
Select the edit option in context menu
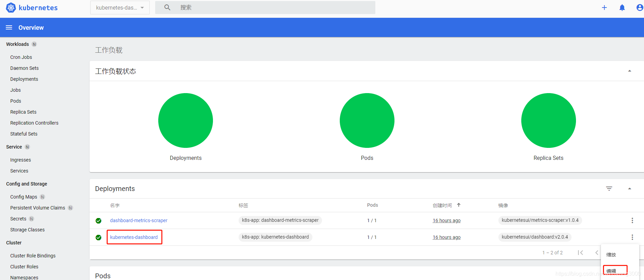click(611, 271)
